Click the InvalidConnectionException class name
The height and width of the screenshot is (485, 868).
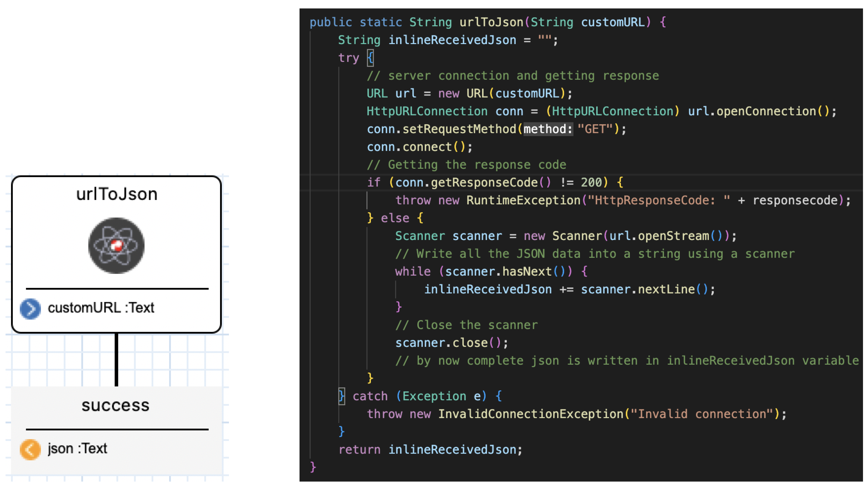coord(531,414)
